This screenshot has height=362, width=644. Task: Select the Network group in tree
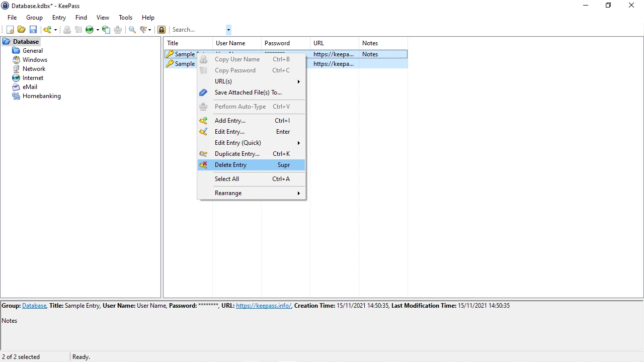pyautogui.click(x=34, y=69)
